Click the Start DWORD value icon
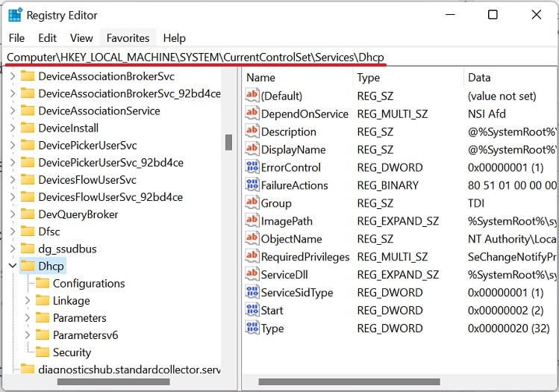The image size is (559, 392). pos(252,310)
